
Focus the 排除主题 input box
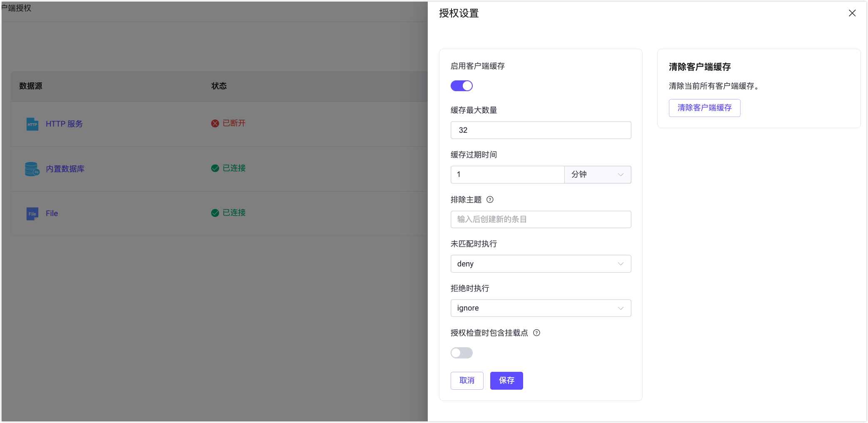tap(541, 219)
